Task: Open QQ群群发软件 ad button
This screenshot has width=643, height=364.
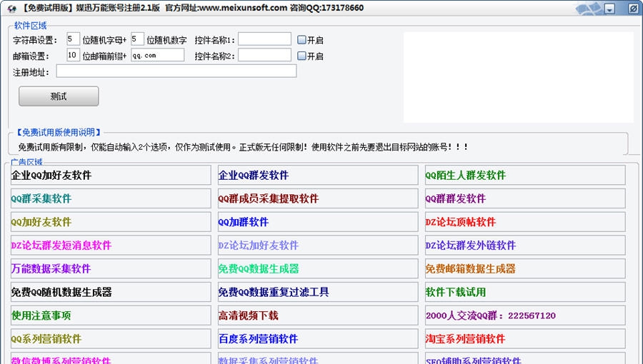Action: click(x=525, y=198)
